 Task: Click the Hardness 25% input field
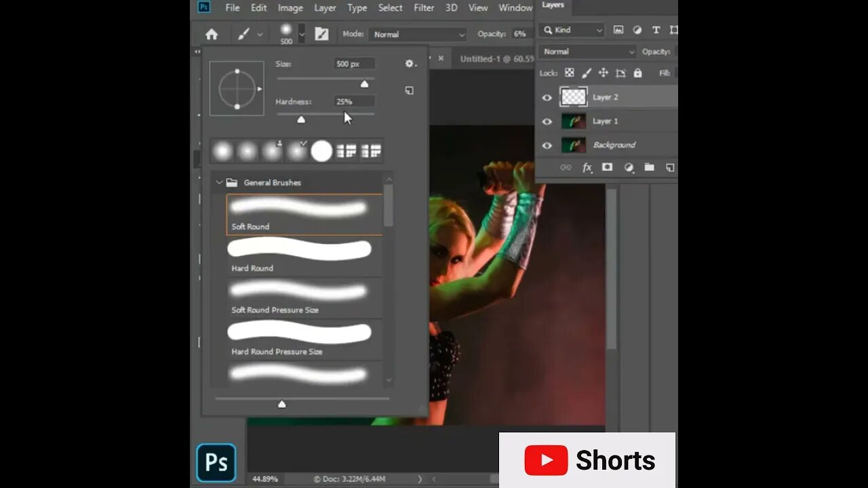[x=354, y=102]
